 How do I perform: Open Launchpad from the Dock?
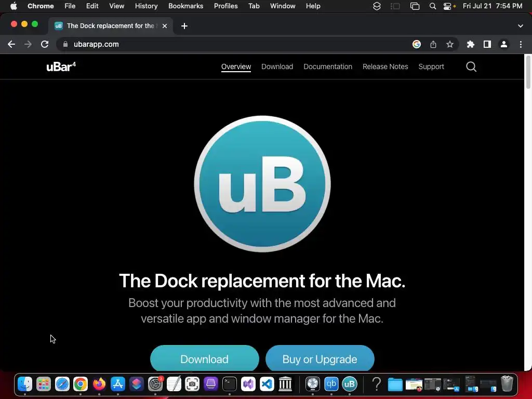pyautogui.click(x=44, y=384)
